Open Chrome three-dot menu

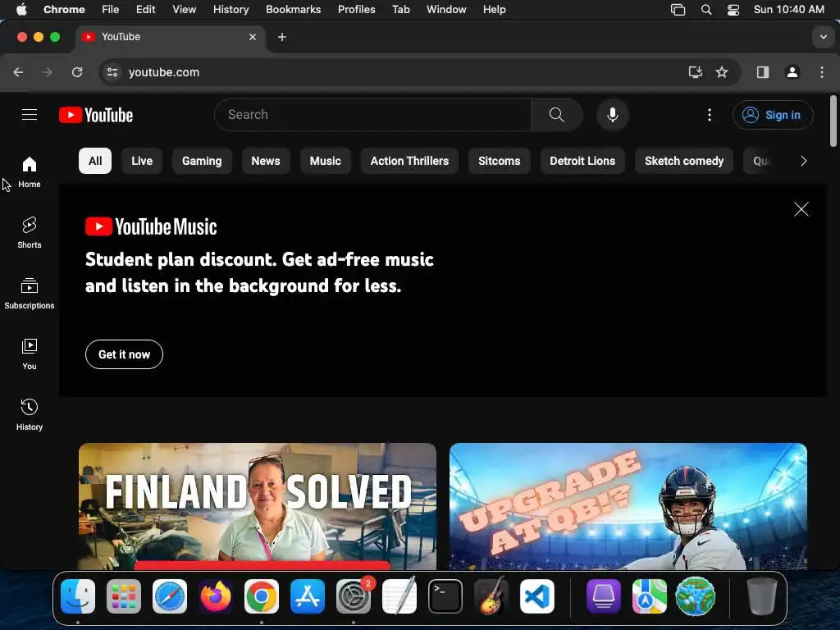pos(822,72)
